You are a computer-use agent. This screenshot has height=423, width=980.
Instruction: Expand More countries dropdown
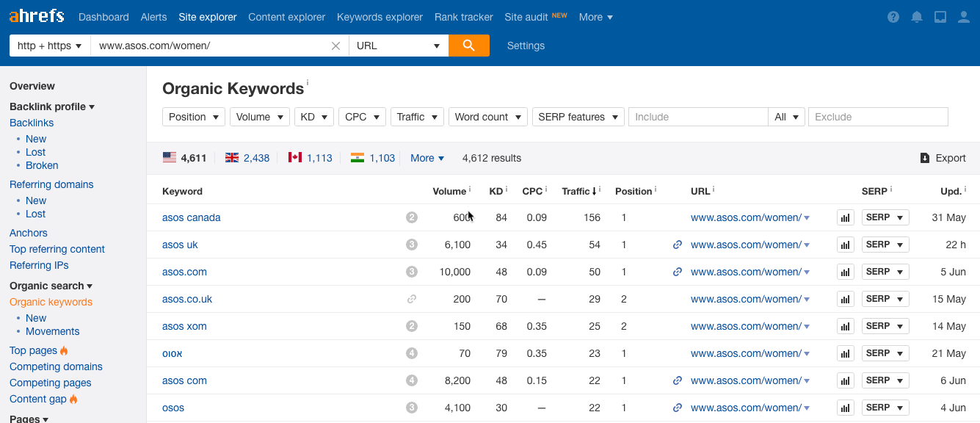pyautogui.click(x=427, y=158)
